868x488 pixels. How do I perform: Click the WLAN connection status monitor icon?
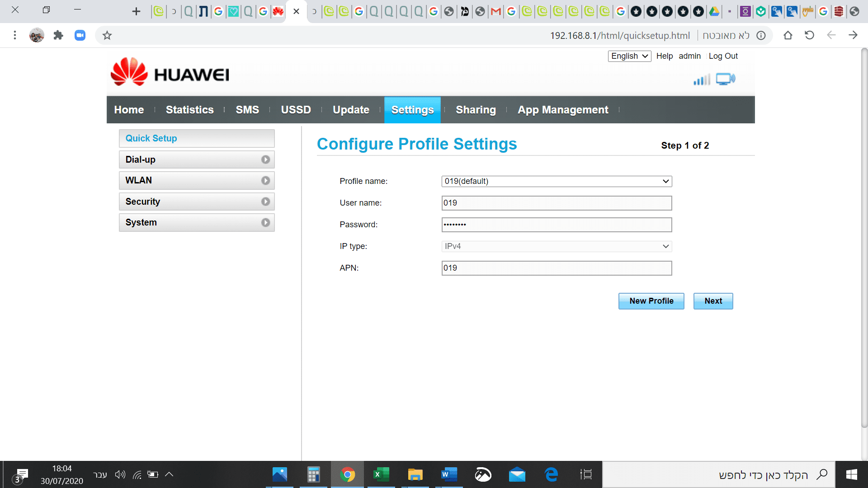click(x=725, y=79)
